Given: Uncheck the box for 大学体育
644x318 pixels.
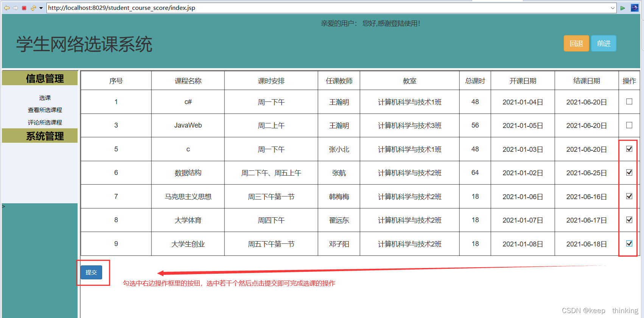Looking at the screenshot, I should 629,220.
